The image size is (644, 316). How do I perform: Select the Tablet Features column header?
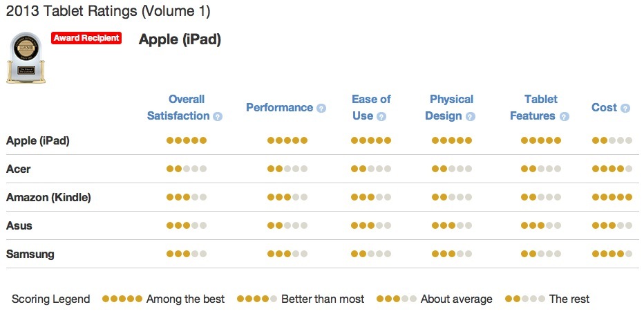click(534, 107)
